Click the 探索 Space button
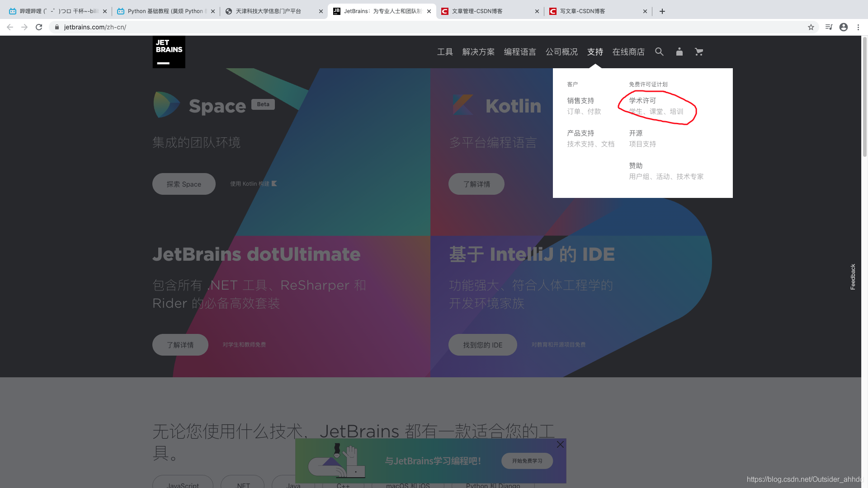 coord(184,184)
